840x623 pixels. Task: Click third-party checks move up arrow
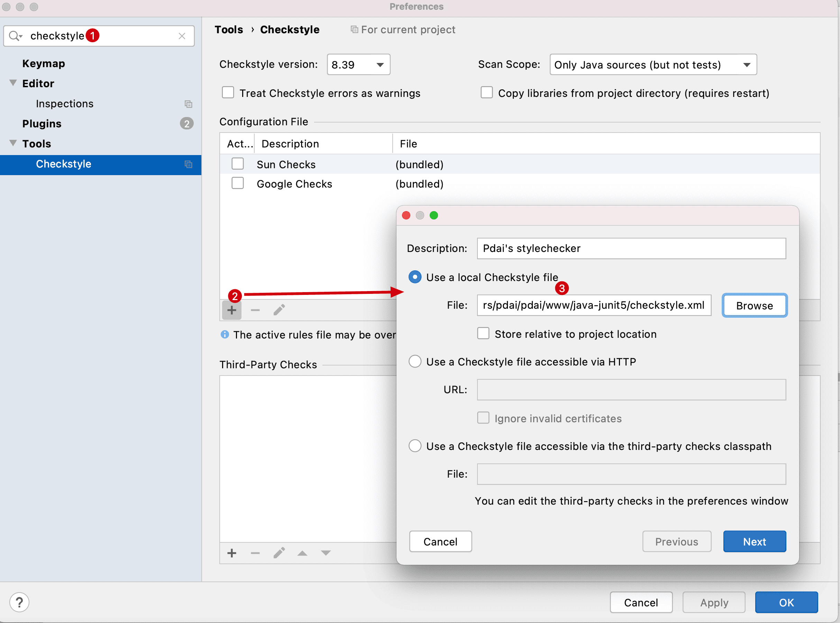(302, 553)
